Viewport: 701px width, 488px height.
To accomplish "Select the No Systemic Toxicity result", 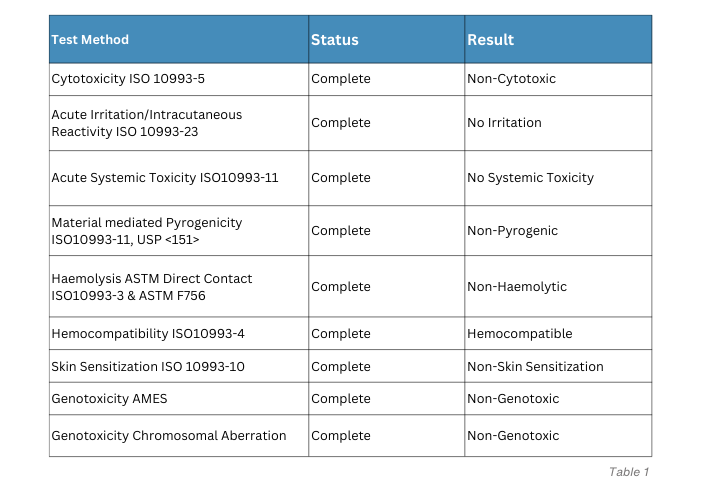I will (x=558, y=178).
